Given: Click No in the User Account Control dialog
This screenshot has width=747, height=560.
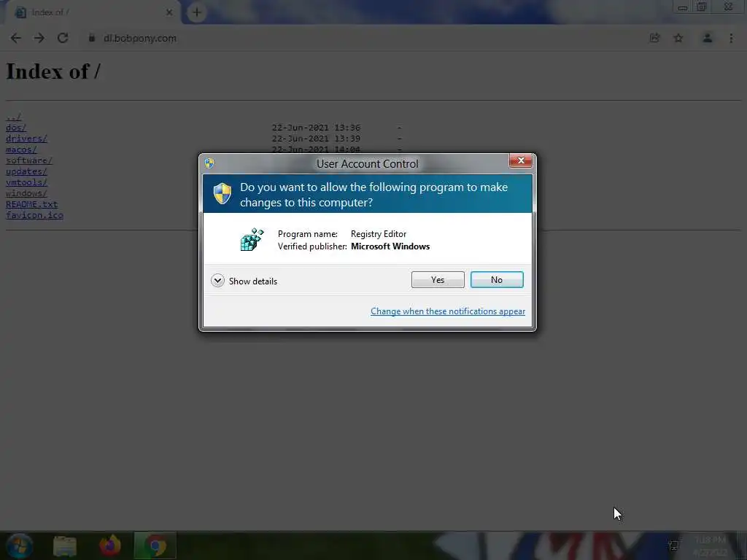Looking at the screenshot, I should point(496,279).
